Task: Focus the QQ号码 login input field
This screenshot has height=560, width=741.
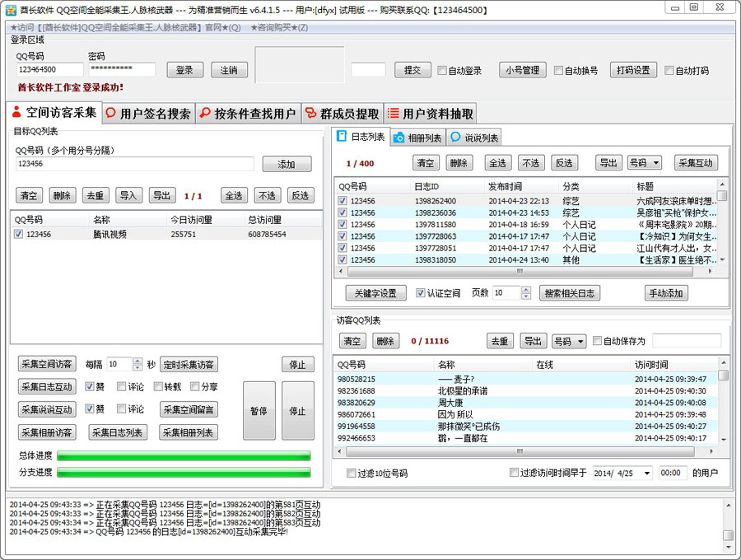Action: [x=49, y=69]
